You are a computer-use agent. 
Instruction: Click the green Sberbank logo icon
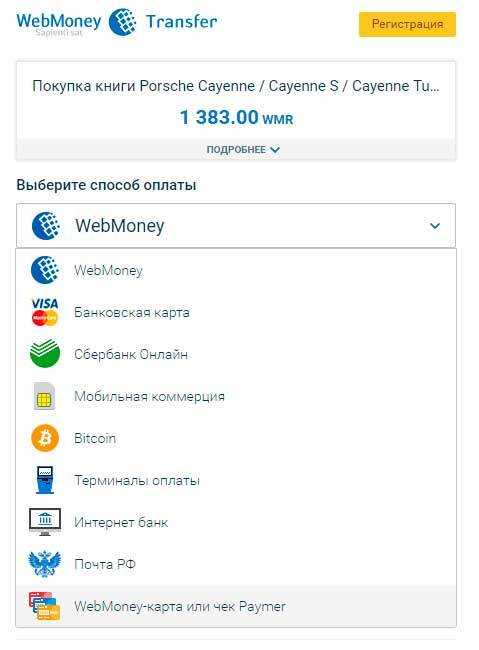pyautogui.click(x=45, y=354)
